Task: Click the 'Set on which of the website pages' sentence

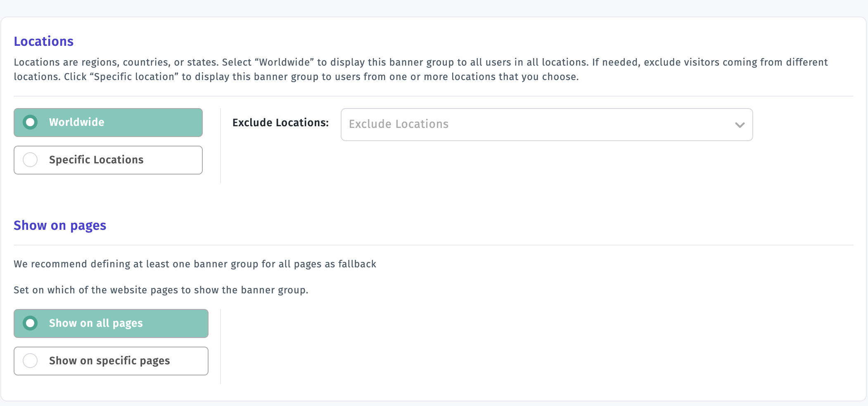Action: click(161, 290)
